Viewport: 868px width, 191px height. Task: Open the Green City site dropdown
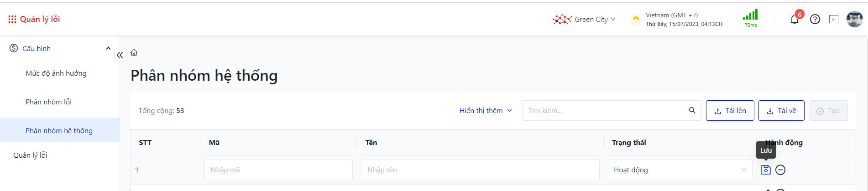pyautogui.click(x=585, y=19)
